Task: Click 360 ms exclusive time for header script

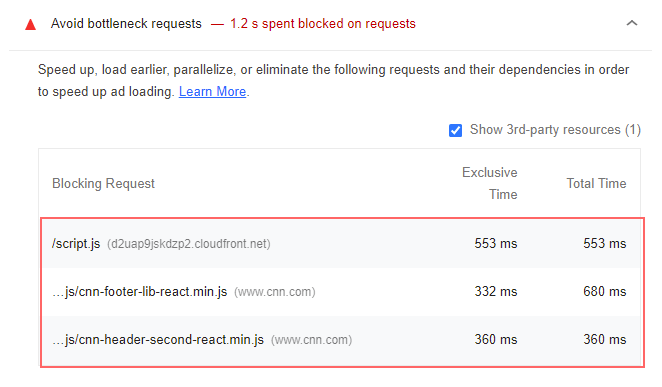Action: click(496, 340)
